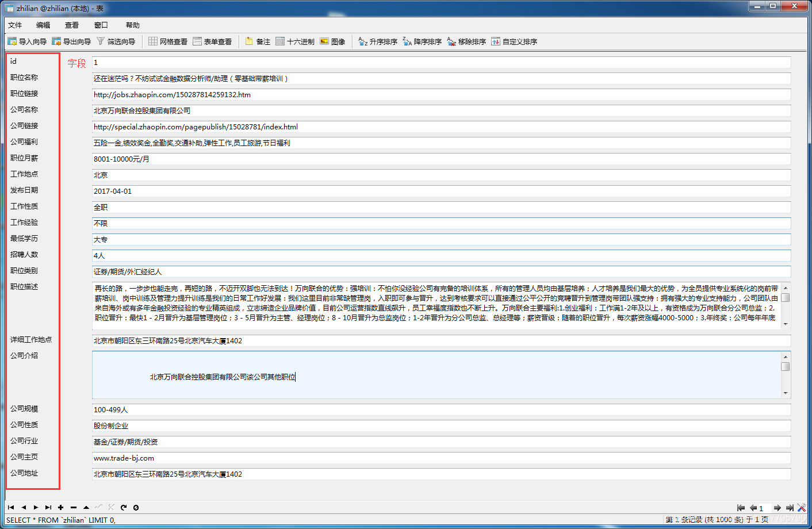Go to previous page arrow at bottom right

pos(753,508)
